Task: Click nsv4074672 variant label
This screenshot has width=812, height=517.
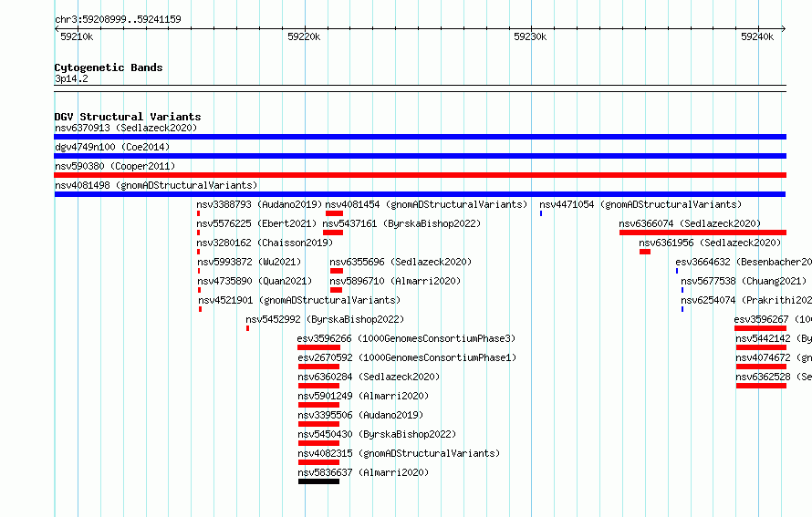Action: (774, 357)
